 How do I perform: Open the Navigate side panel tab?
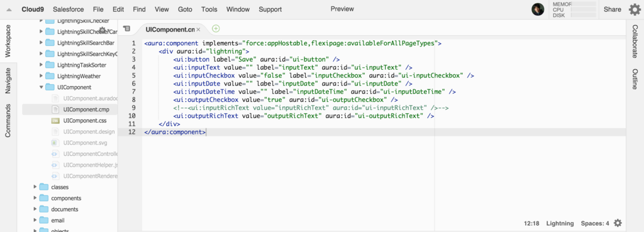pyautogui.click(x=8, y=80)
